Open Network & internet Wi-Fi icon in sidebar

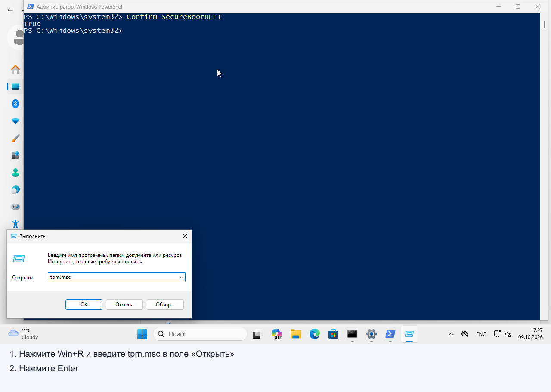point(15,121)
